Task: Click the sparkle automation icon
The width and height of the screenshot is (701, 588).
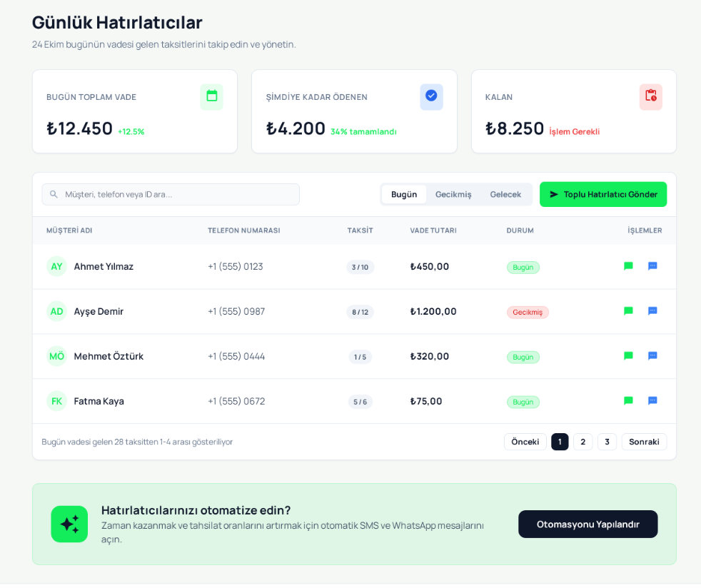Action: [x=69, y=524]
